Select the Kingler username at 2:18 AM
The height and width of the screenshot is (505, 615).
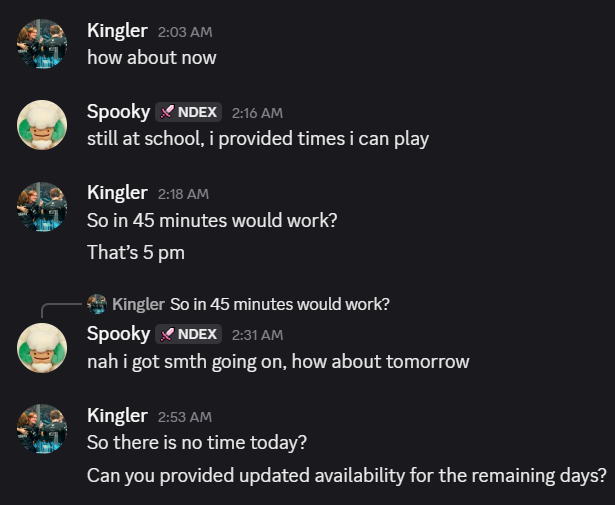118,193
